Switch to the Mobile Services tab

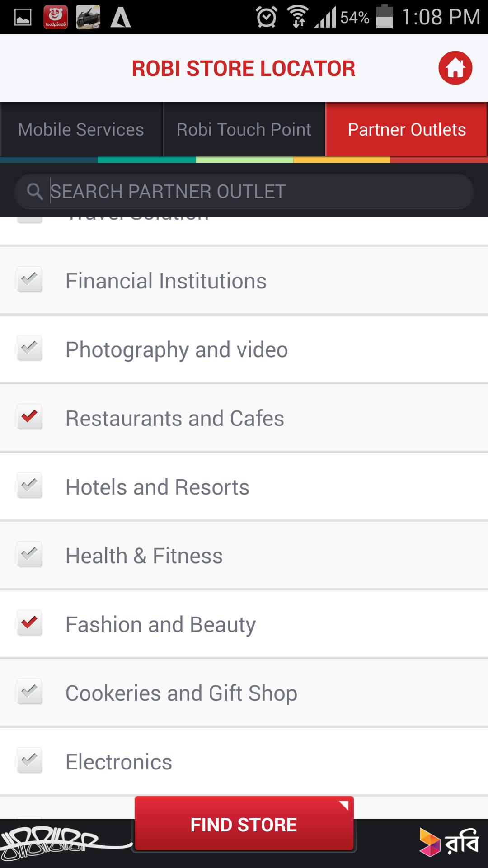(x=81, y=130)
